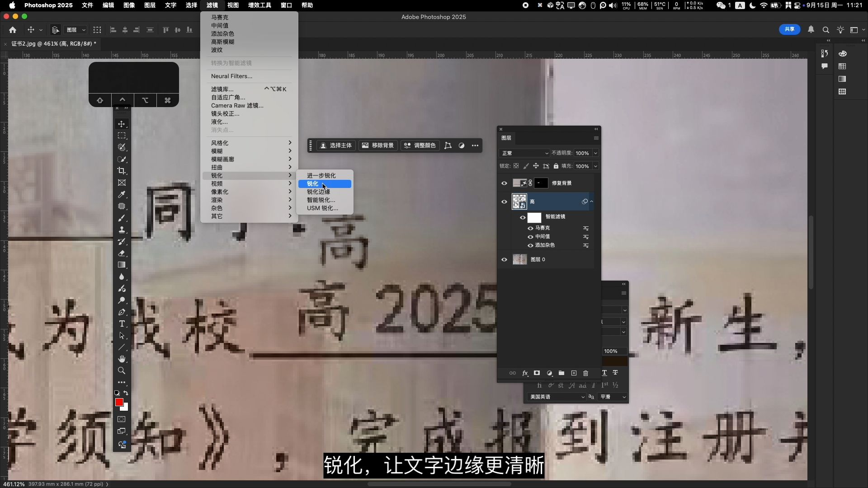The height and width of the screenshot is (488, 868).
Task: Open the layer opacity 100% dropdown
Action: pos(595,153)
